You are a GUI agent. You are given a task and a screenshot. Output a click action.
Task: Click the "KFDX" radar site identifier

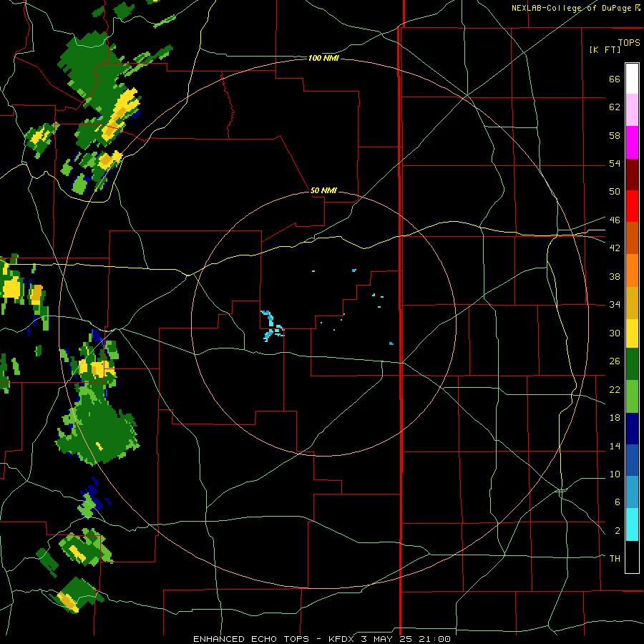(341, 639)
